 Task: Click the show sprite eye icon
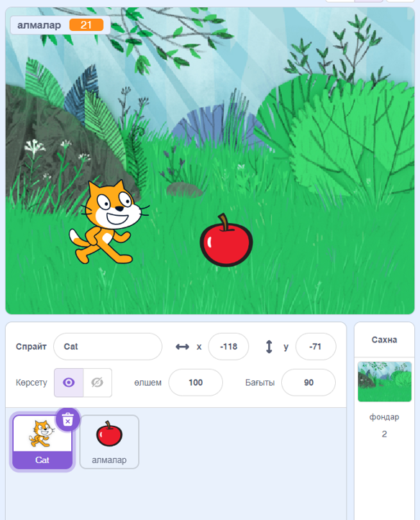68,383
